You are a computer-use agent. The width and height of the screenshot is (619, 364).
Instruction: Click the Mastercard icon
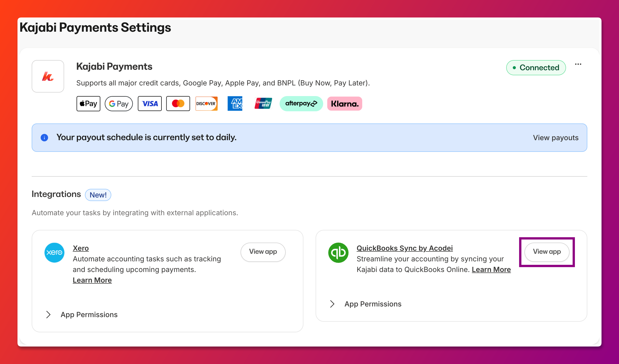178,104
